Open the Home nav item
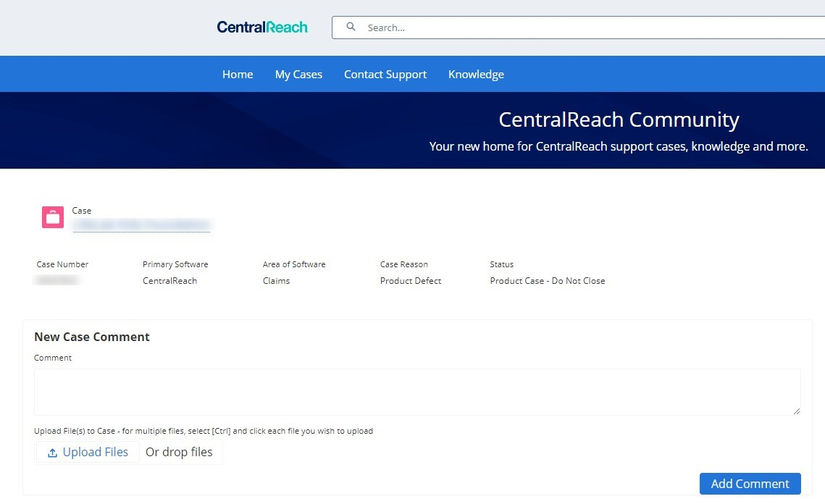 [238, 75]
